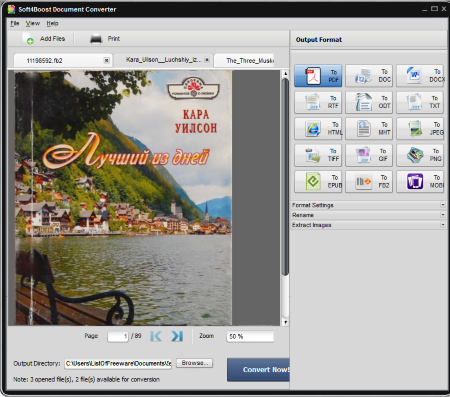Click the Soft4Boost application icon in title bar
450x397 pixels.
coord(11,9)
